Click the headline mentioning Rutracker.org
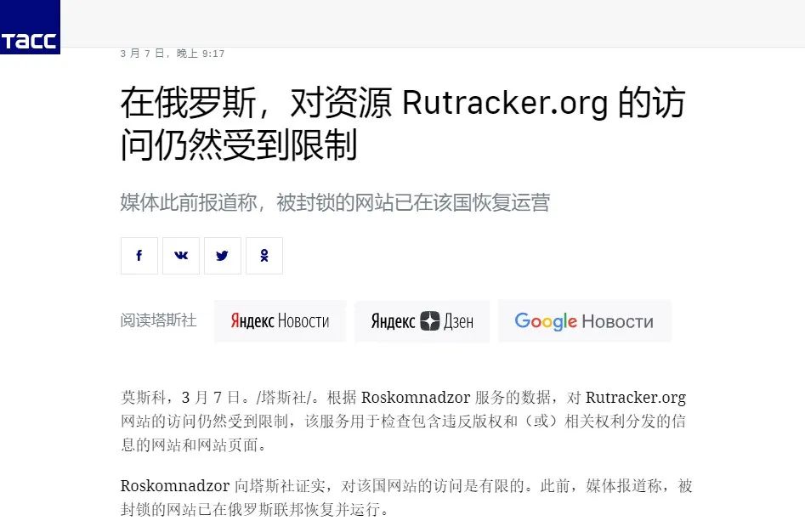The height and width of the screenshot is (532, 805). coord(403,123)
